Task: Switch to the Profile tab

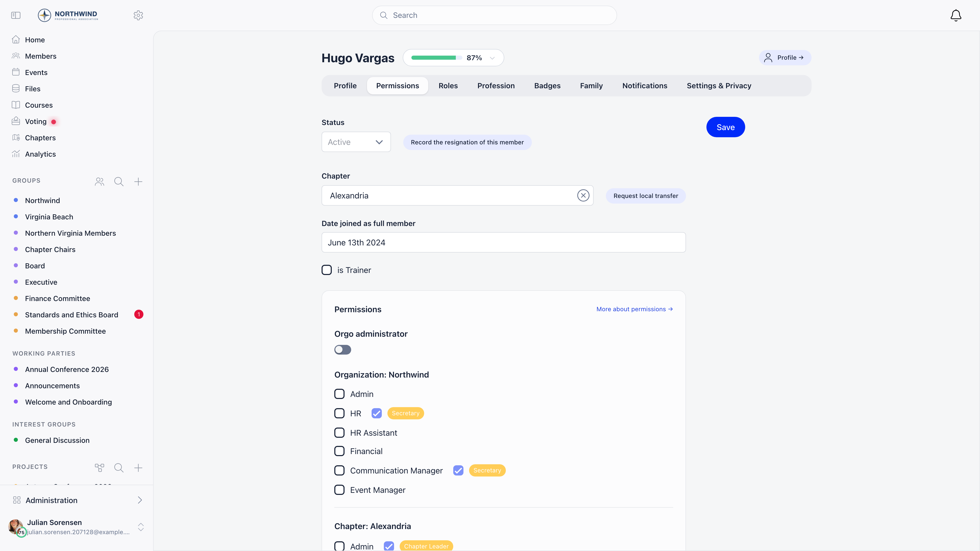Action: pos(345,85)
